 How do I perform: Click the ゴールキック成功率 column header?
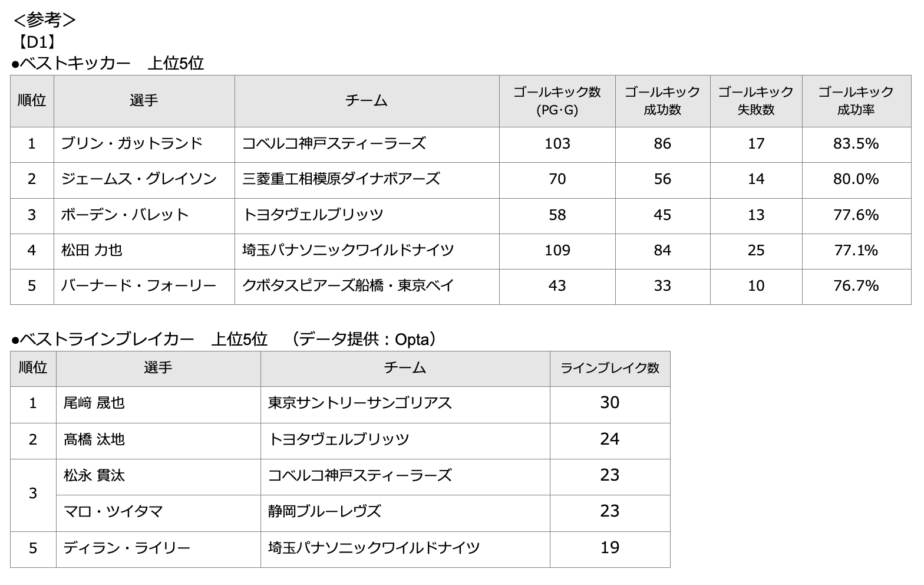coord(856,100)
